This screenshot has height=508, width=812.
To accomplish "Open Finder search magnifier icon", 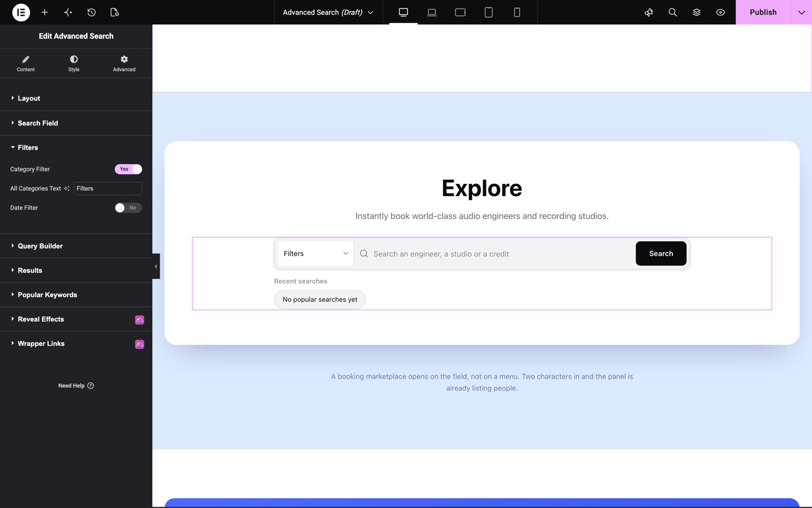I will pos(672,12).
